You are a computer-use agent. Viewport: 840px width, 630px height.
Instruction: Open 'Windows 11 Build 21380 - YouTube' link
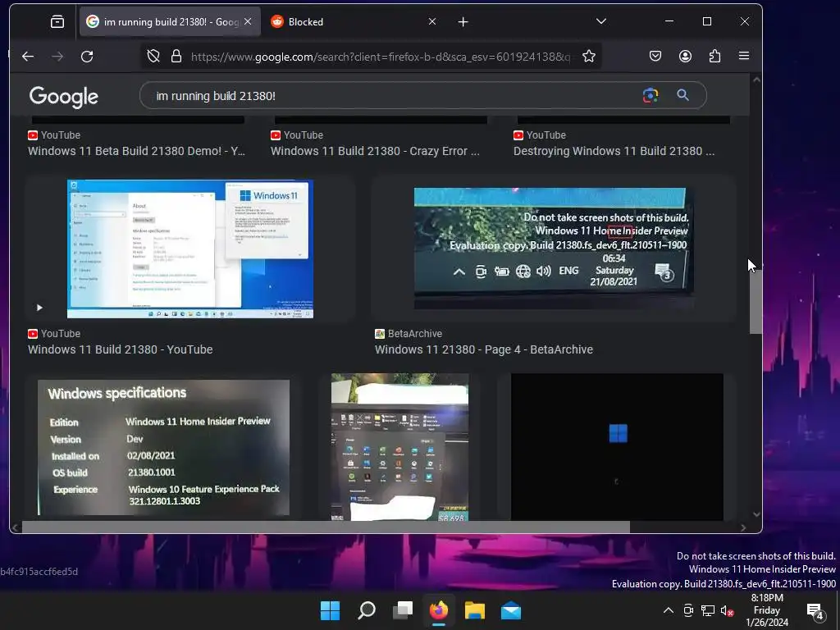pos(120,349)
